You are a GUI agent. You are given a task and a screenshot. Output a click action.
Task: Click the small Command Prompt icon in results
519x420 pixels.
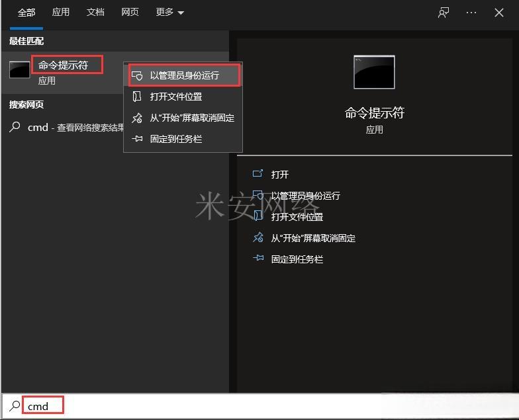click(x=20, y=70)
